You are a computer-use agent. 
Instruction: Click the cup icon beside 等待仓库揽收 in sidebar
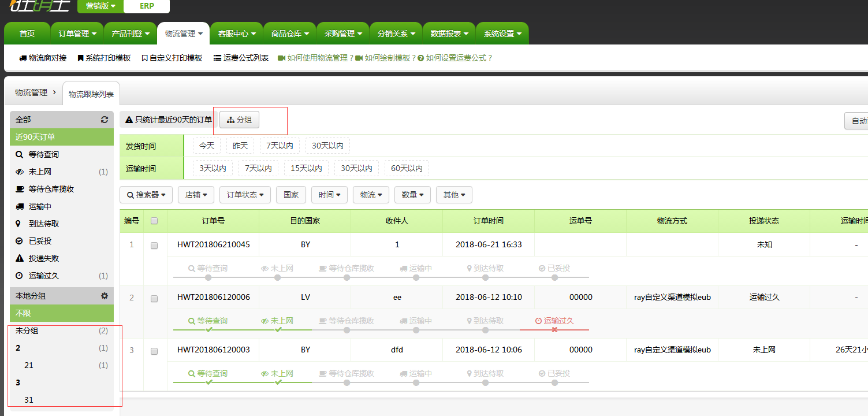coord(20,189)
